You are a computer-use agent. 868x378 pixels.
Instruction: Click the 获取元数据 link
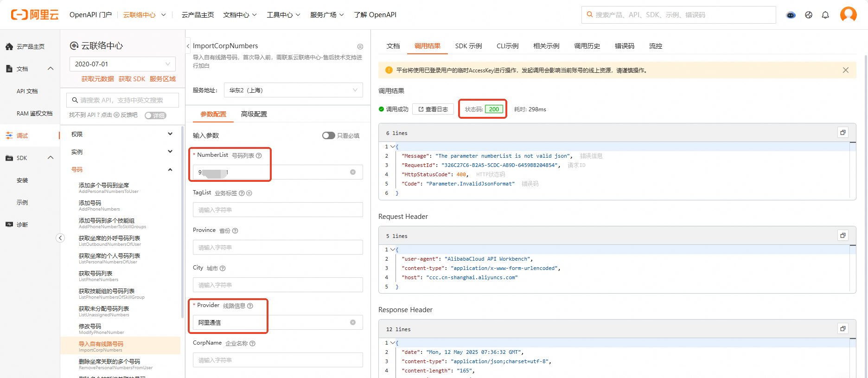tap(97, 79)
